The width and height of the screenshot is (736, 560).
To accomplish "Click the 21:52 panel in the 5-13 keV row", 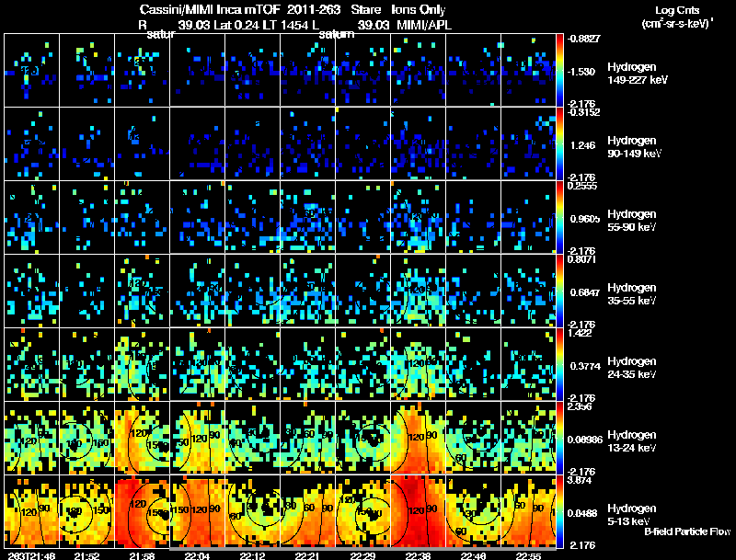I will click(86, 511).
